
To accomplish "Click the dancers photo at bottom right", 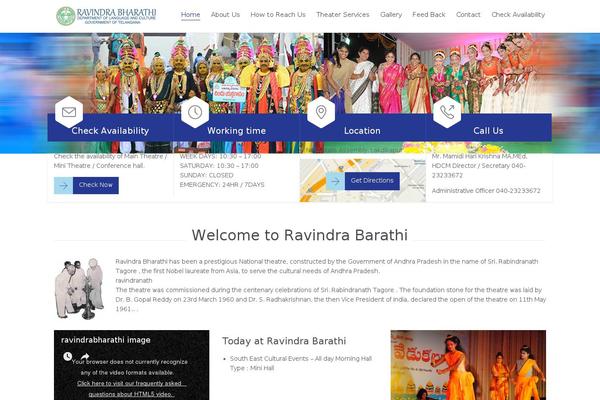I will point(468,365).
